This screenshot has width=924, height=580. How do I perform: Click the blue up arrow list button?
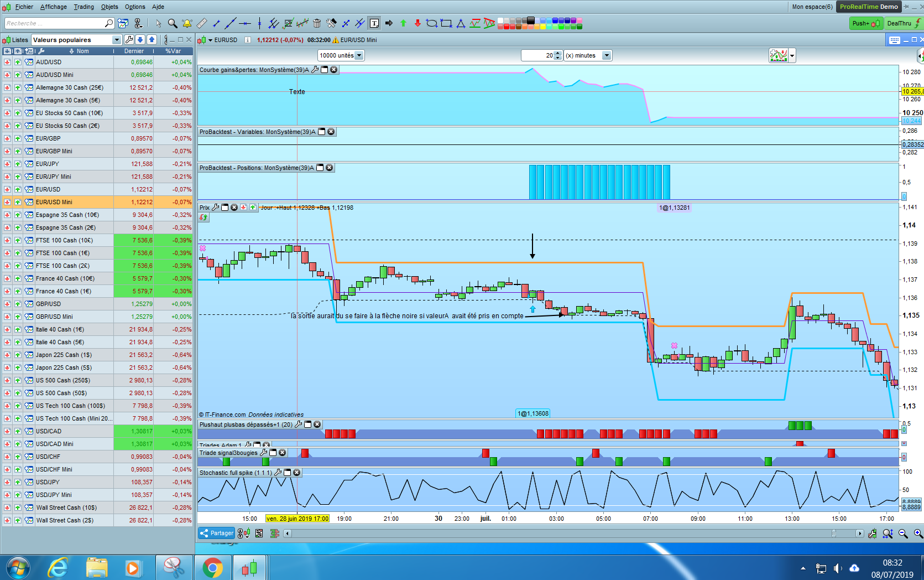(152, 40)
